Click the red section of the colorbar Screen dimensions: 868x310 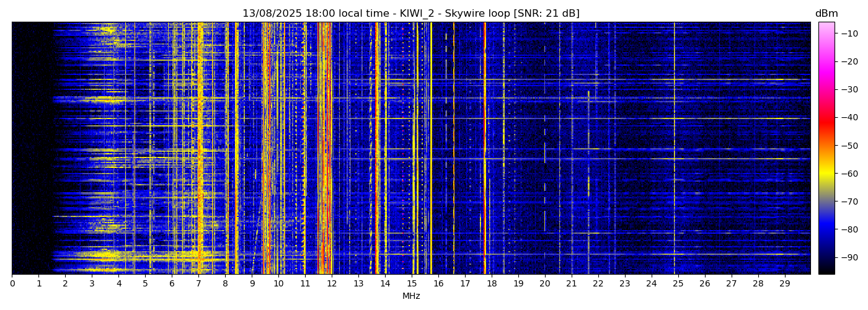[x=826, y=118]
